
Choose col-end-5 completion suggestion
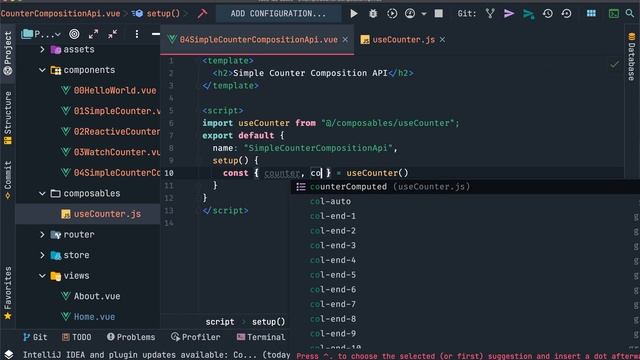click(465, 275)
